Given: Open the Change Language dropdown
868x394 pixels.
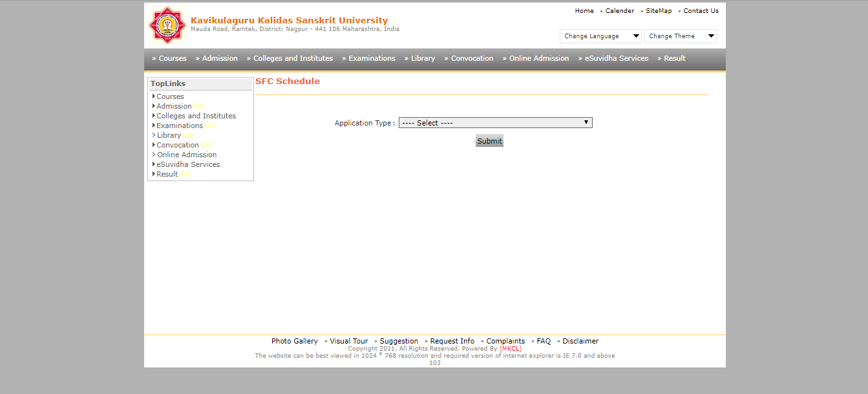Looking at the screenshot, I should point(600,36).
